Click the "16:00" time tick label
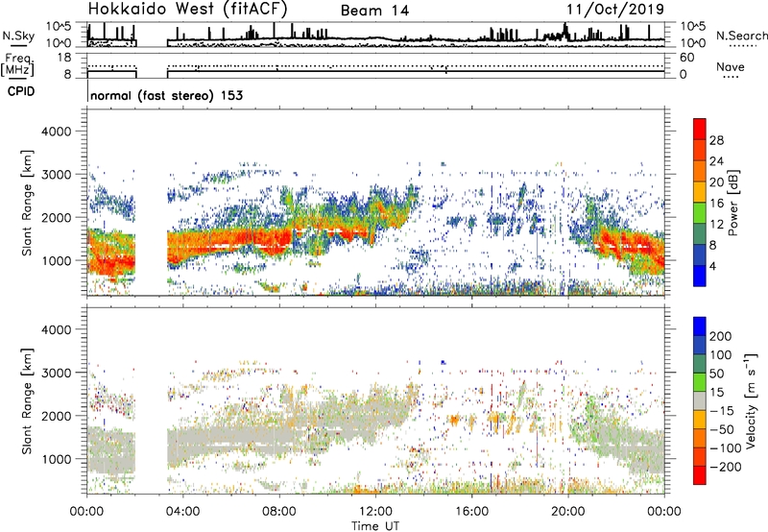Screen dimensions: 768x532 (471, 512)
